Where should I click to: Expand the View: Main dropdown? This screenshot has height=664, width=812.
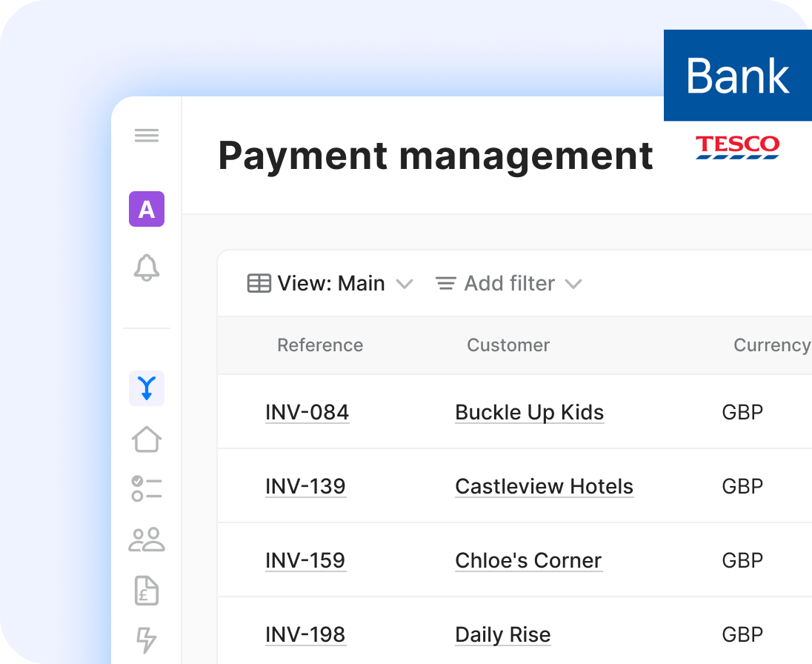pyautogui.click(x=404, y=284)
